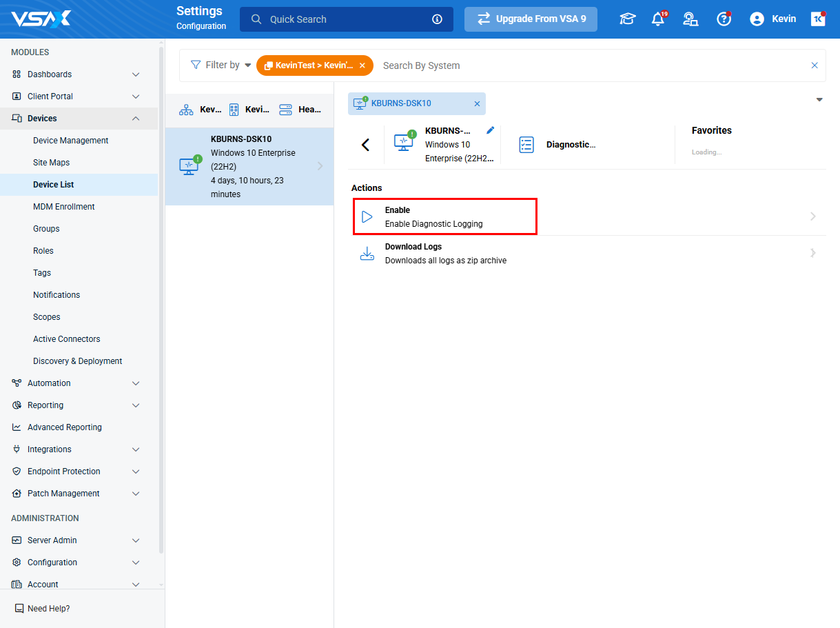This screenshot has height=628, width=840.
Task: Click the Kevin user profile icon
Action: click(757, 19)
